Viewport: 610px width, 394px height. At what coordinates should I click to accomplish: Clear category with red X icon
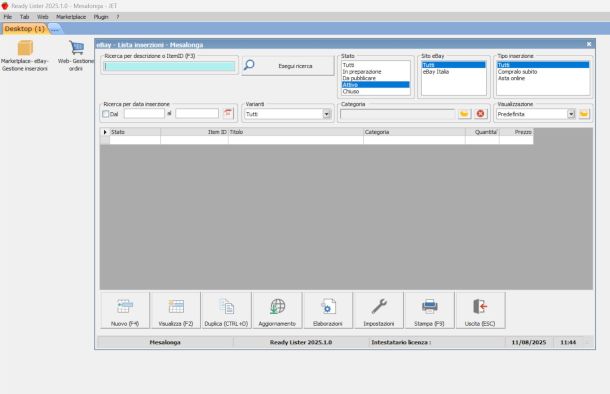click(x=480, y=114)
